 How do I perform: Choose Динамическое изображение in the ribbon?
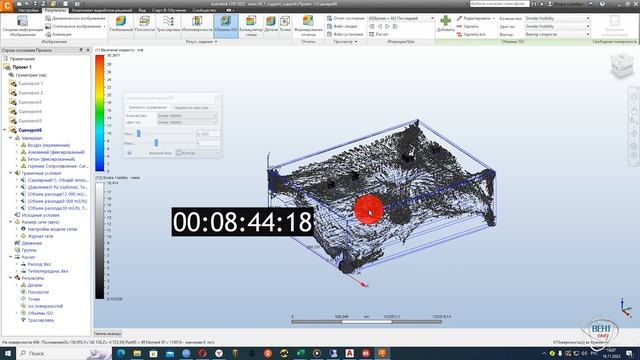[76, 18]
